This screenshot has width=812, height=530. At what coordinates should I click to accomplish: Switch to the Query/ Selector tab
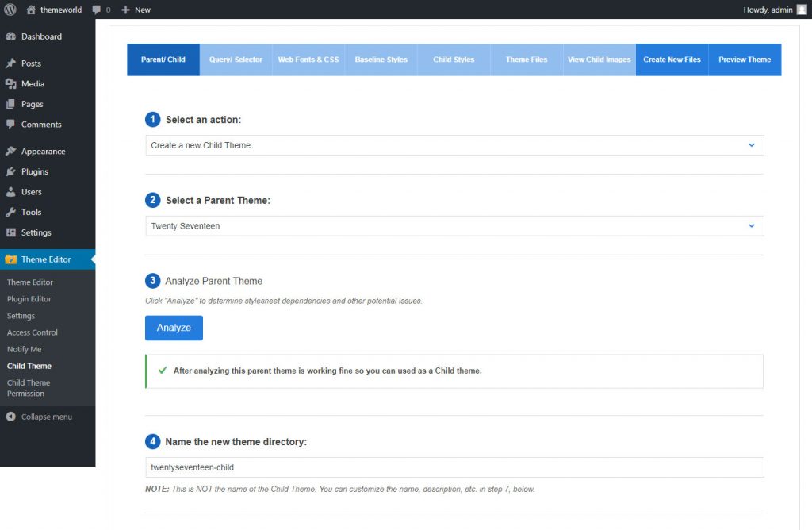coord(236,60)
